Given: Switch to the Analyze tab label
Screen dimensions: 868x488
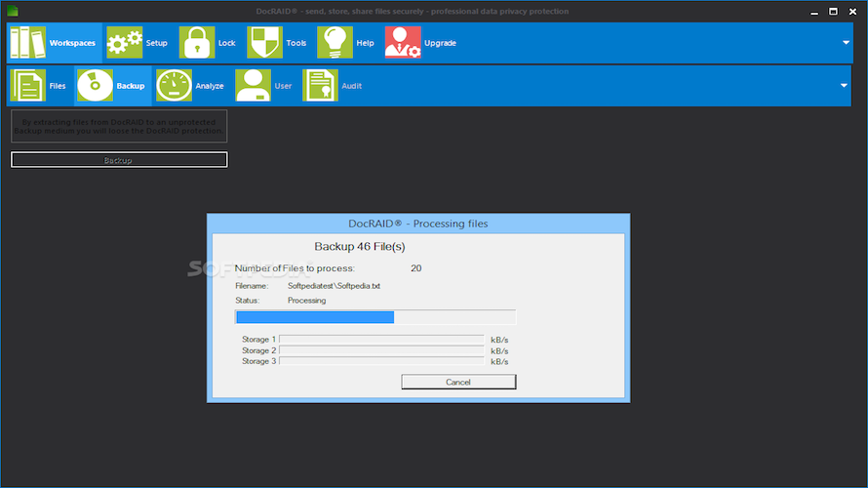Looking at the screenshot, I should click(x=210, y=86).
